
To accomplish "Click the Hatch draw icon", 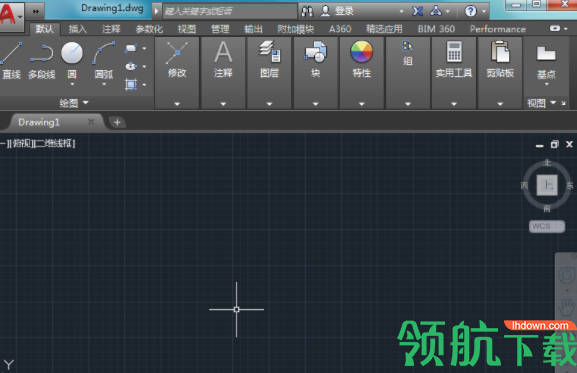I will pyautogui.click(x=131, y=85).
